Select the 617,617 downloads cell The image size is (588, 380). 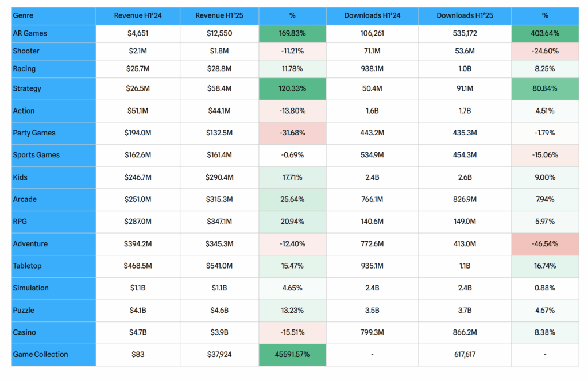465,355
